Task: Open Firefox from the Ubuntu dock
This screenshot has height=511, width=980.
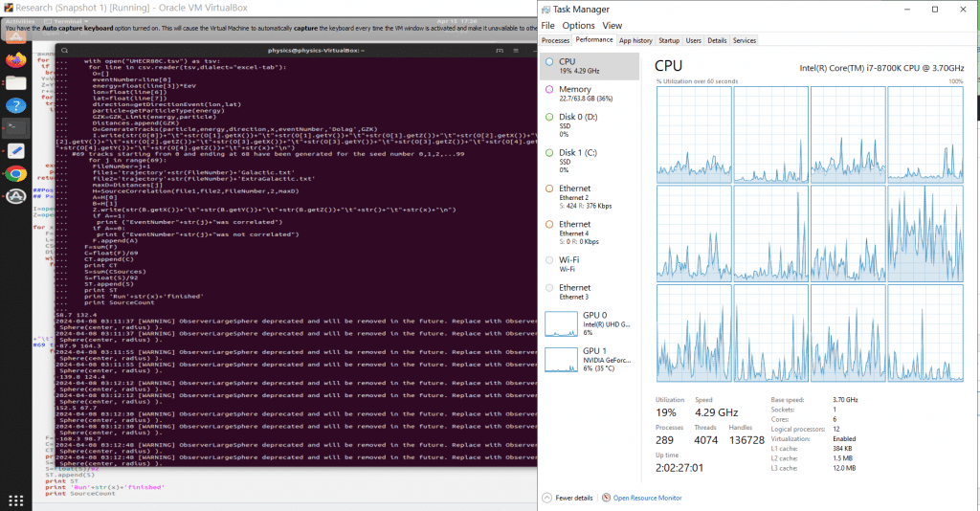Action: (x=15, y=60)
